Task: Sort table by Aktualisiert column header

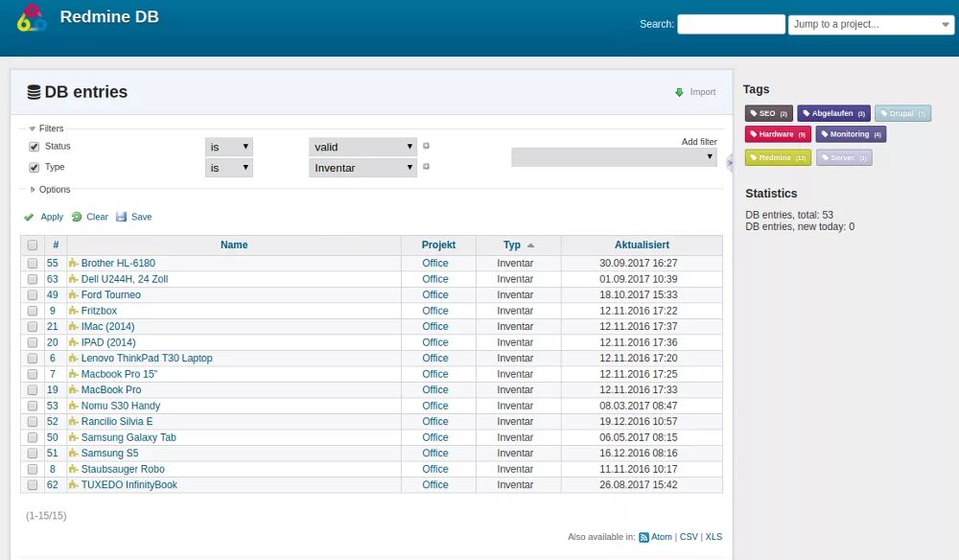Action: [642, 245]
